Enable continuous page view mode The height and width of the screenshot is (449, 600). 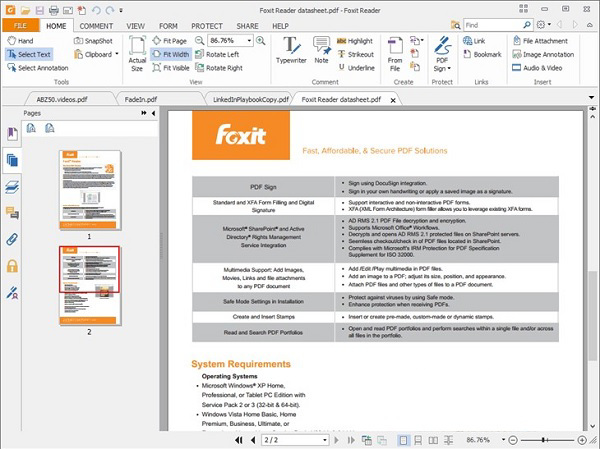pyautogui.click(x=418, y=440)
